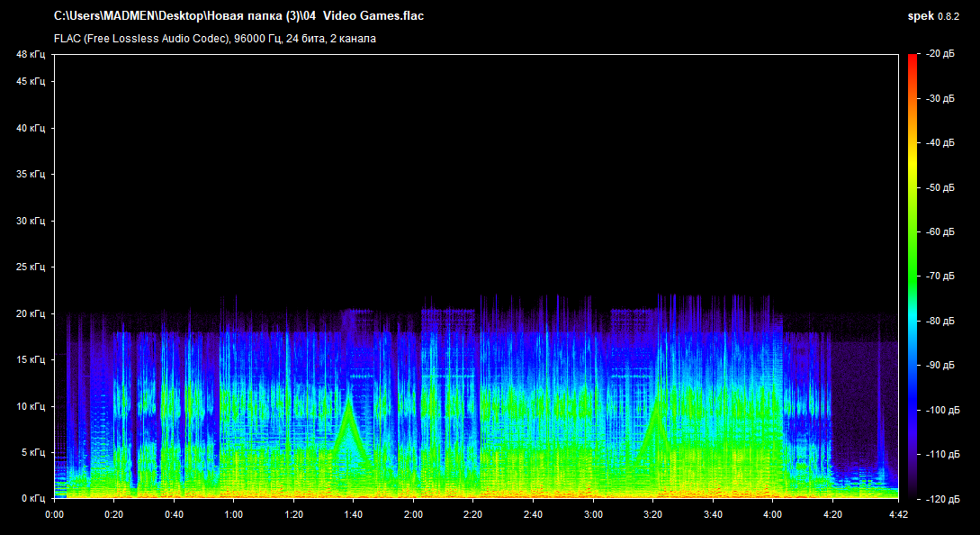Select the -120 дБ bottom scale label
The width and height of the screenshot is (980, 535).
point(942,498)
